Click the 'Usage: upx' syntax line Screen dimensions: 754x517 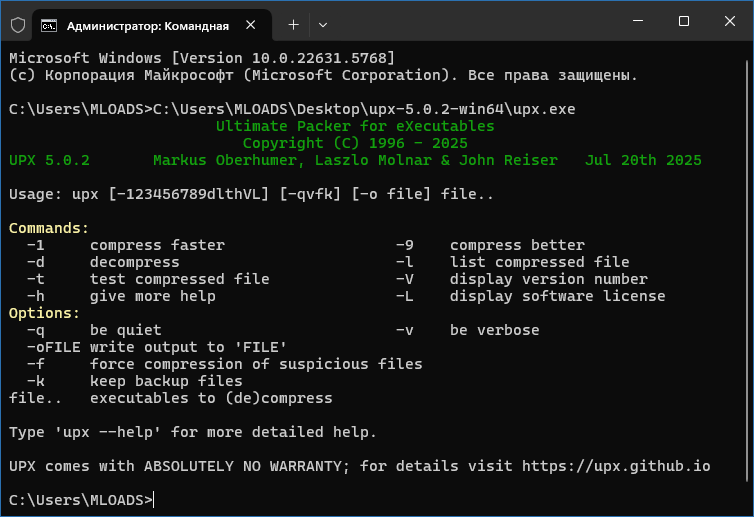(x=251, y=194)
